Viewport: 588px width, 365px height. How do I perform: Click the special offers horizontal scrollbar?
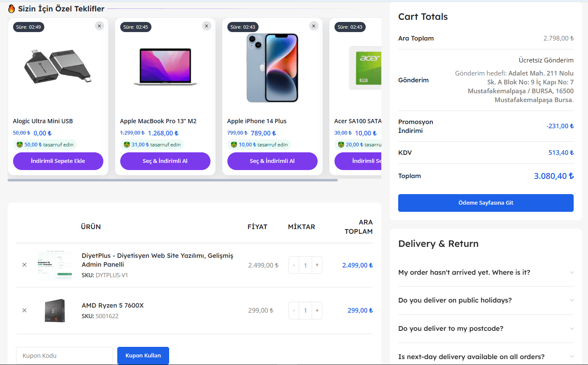pyautogui.click(x=173, y=180)
